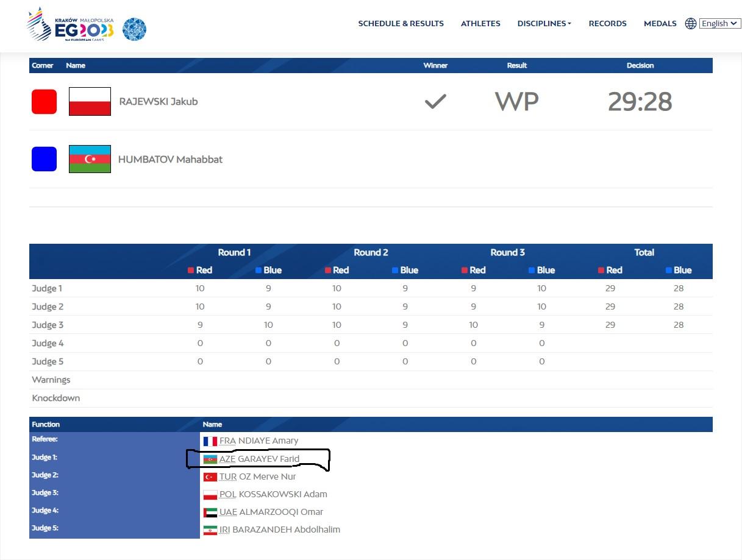The image size is (742, 560).
Task: Click athlete name HUMBATOV Mahabbat
Action: click(x=170, y=160)
